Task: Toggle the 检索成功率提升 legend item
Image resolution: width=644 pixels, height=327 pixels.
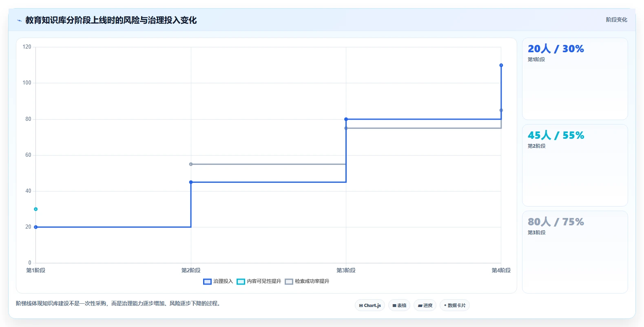Action: click(x=307, y=281)
